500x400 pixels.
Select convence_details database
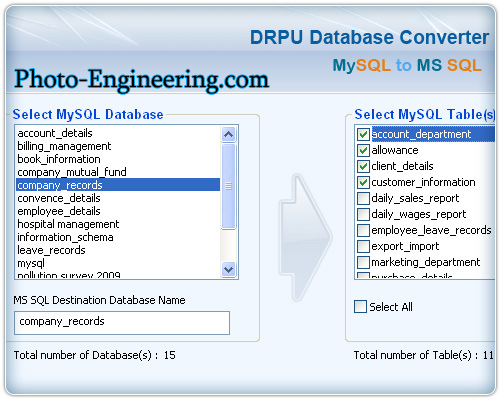[x=118, y=198]
